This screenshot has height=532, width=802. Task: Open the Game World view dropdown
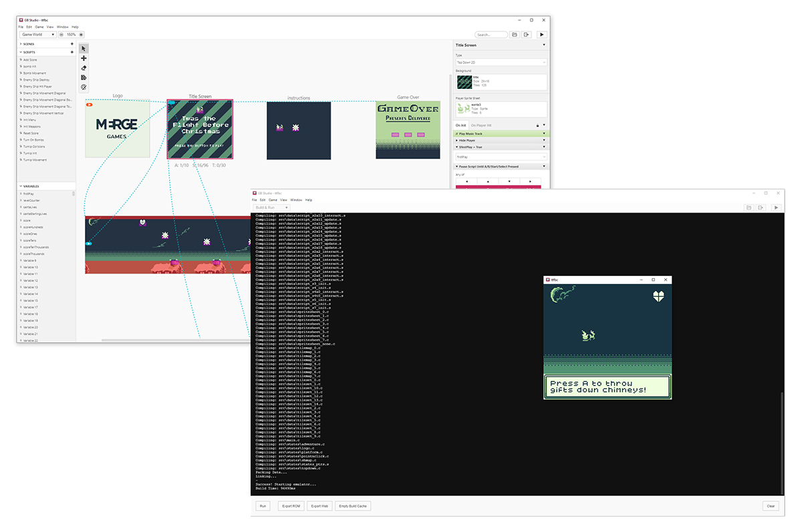pyautogui.click(x=37, y=34)
